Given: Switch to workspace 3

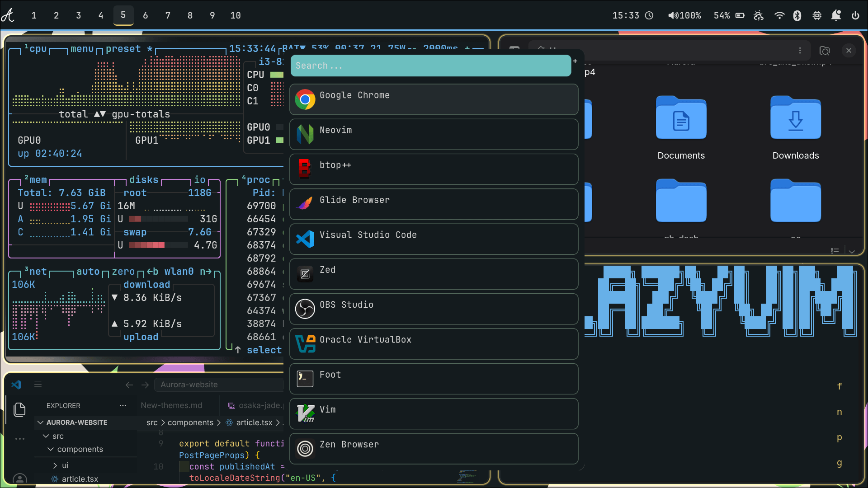Looking at the screenshot, I should point(78,15).
